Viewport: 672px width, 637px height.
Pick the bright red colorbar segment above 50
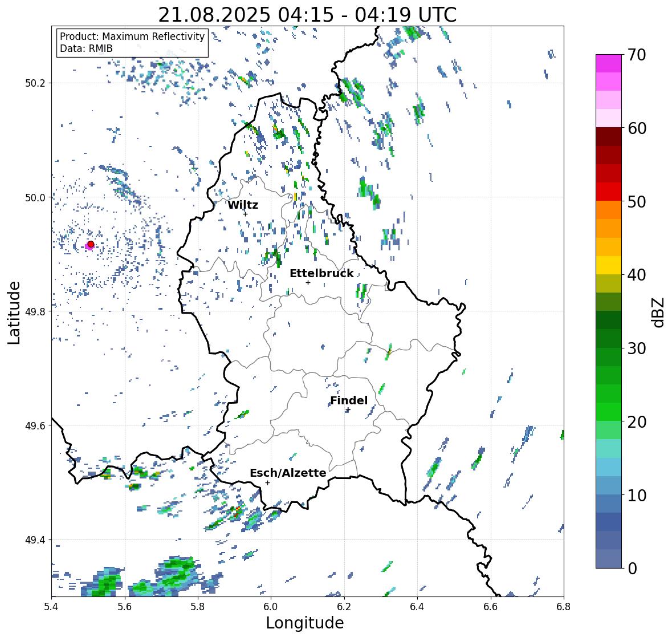[x=609, y=192]
